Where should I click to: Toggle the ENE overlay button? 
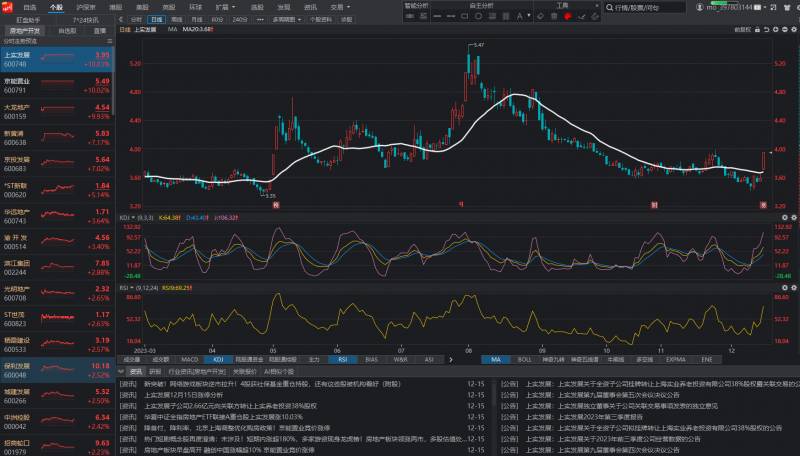click(x=707, y=360)
